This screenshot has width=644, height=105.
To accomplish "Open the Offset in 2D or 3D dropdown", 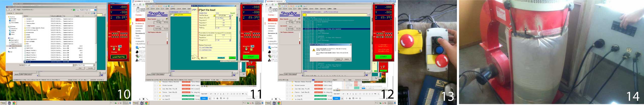I will click(230, 18).
